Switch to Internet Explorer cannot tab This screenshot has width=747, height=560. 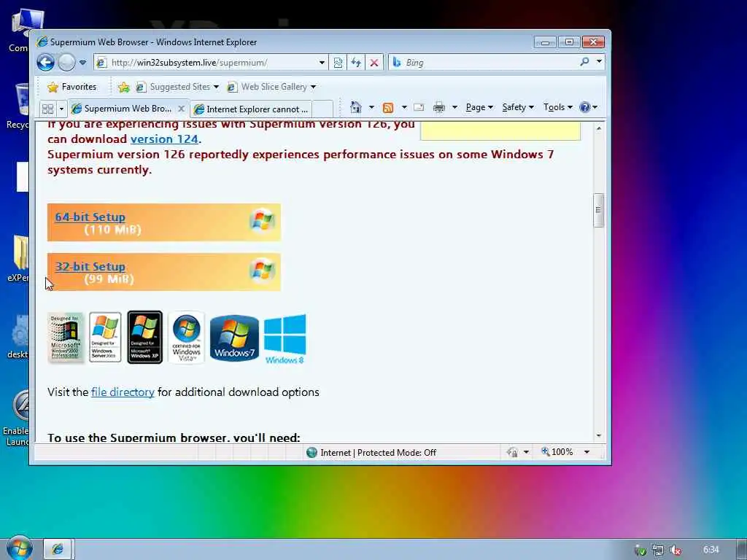tap(252, 109)
